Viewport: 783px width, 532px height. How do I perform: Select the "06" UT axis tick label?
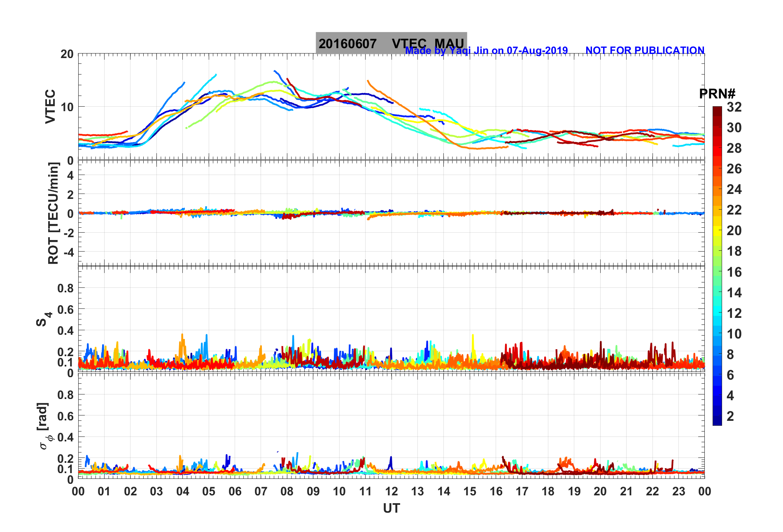pyautogui.click(x=235, y=491)
